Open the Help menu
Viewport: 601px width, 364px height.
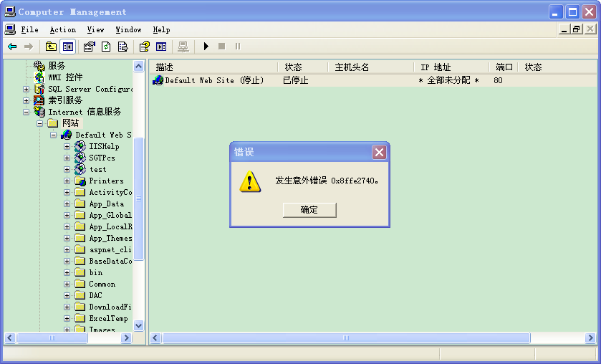pyautogui.click(x=161, y=29)
